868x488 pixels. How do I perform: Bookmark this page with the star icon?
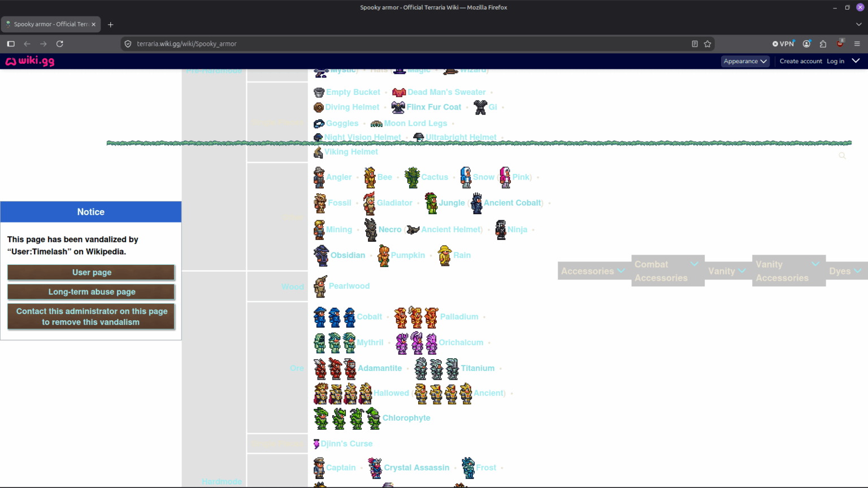point(708,43)
